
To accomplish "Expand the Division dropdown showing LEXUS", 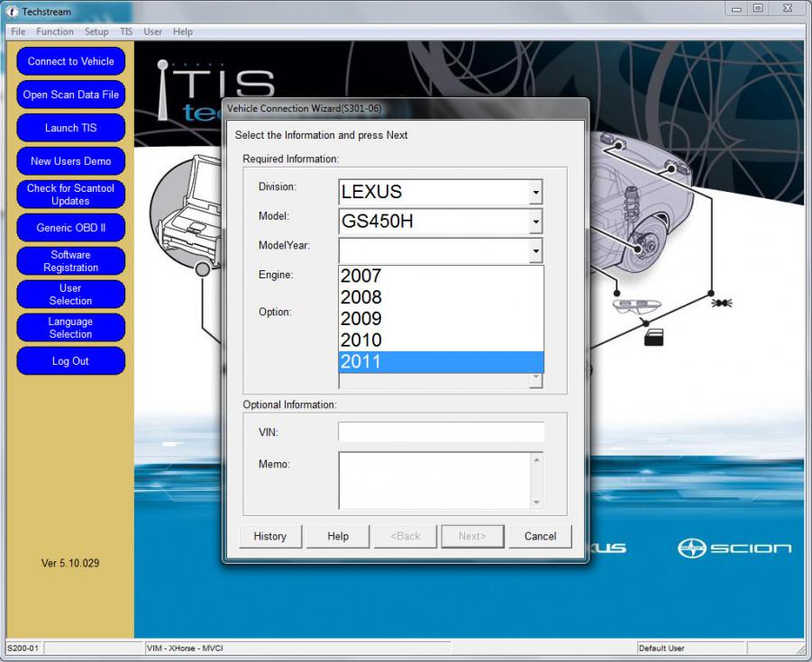I will coord(536,192).
